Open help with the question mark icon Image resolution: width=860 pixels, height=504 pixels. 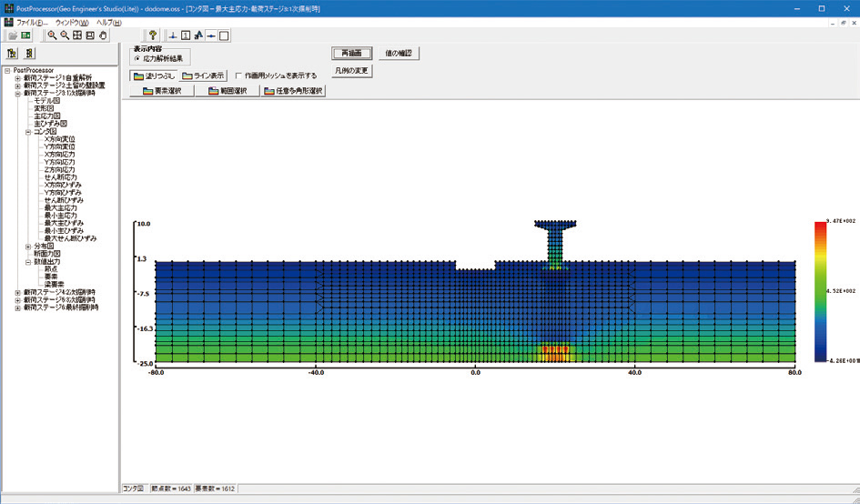click(153, 35)
